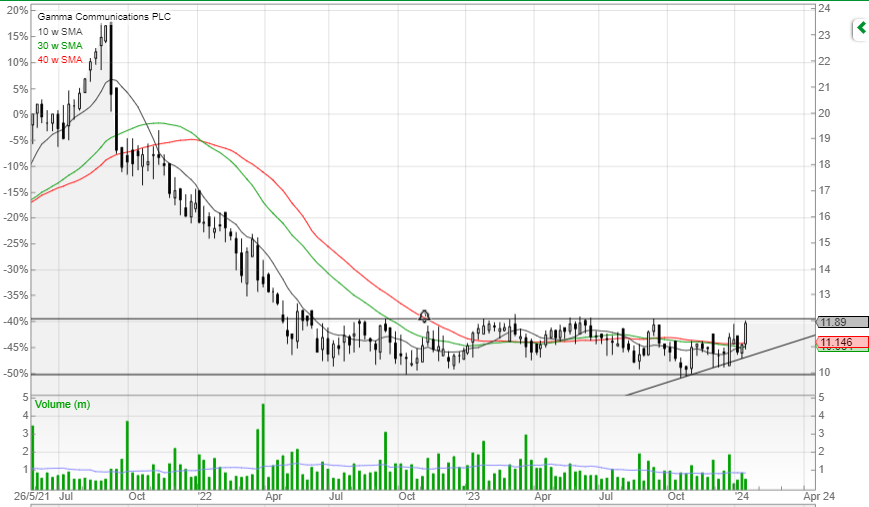Click the Volume (m) panel label
The height and width of the screenshot is (507, 869).
pyautogui.click(x=62, y=404)
